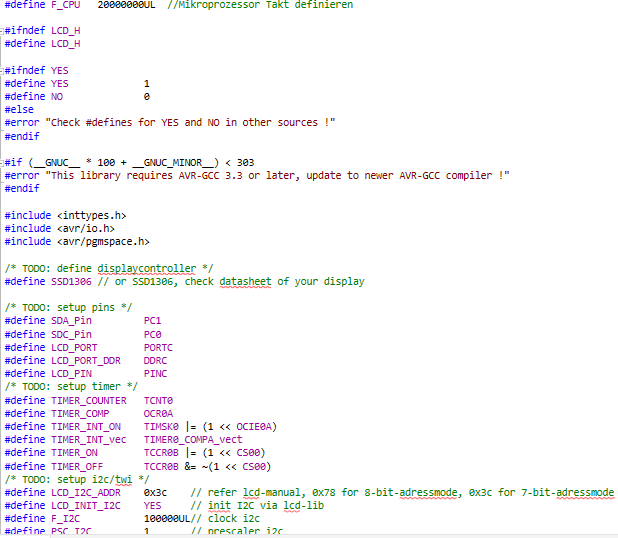Viewport: 618px width, 538px height.
Task: Click the underlined word 'datasheet' in comment
Action: (x=245, y=282)
